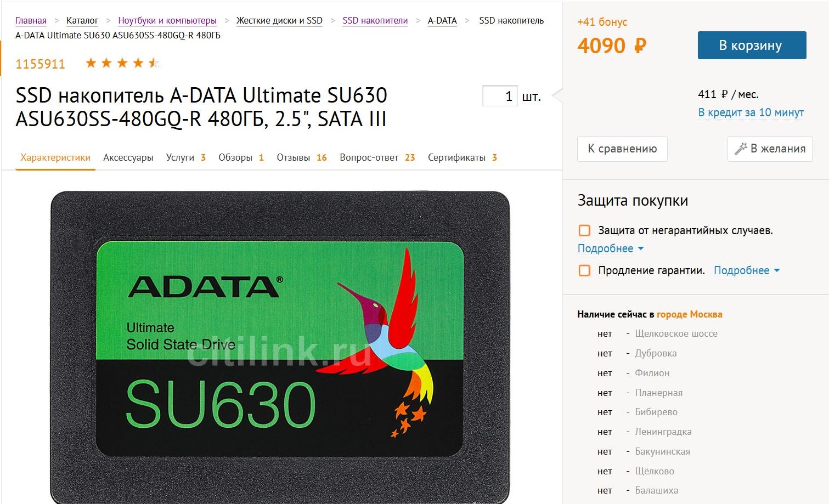
Task: Expand Подробнее next to warranty extension
Action: (x=746, y=270)
